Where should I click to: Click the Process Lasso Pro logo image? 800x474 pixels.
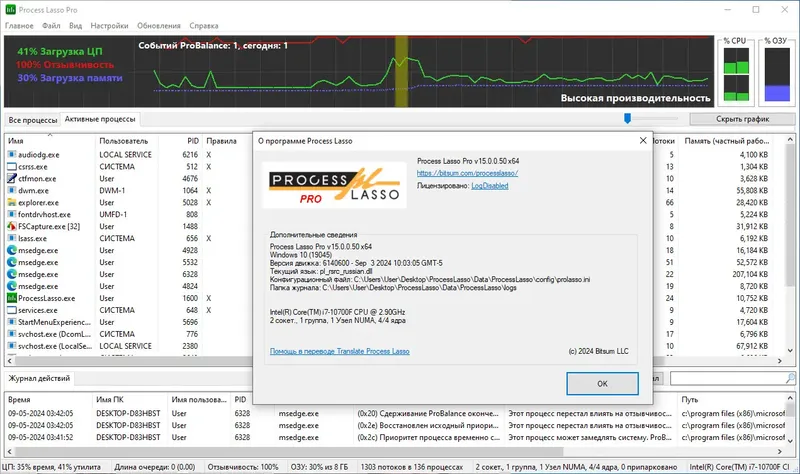coord(334,185)
